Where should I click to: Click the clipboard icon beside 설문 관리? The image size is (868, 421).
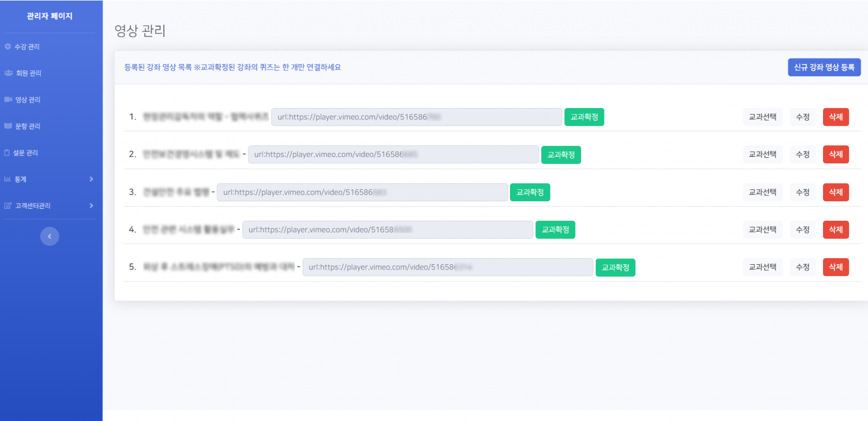point(7,153)
